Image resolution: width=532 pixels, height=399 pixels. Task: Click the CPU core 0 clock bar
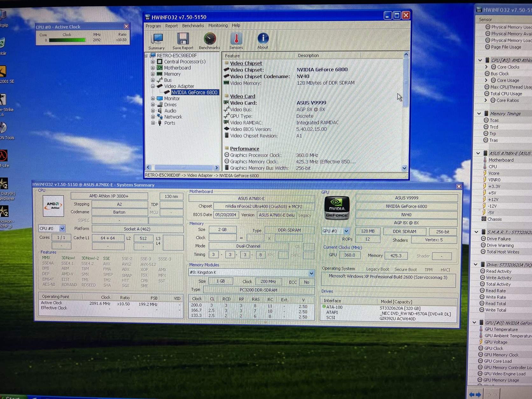[x=67, y=40]
